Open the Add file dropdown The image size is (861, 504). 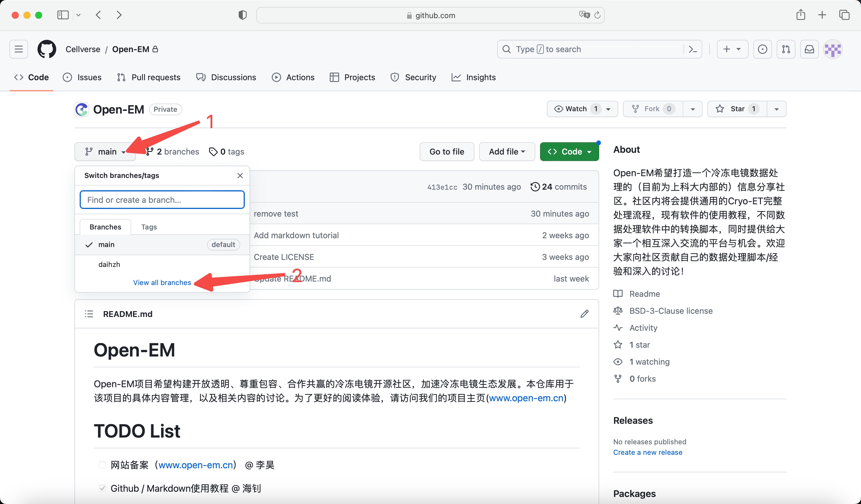(507, 152)
